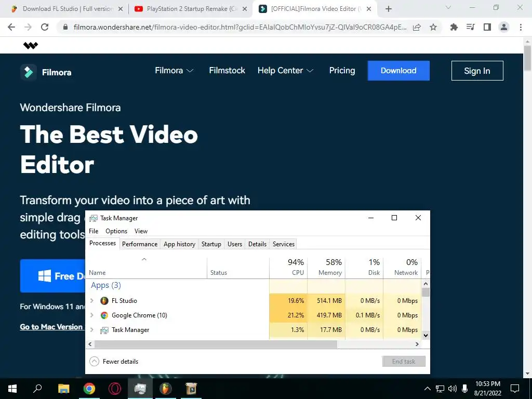532x399 pixels.
Task: Show hidden tray icons chevron
Action: pos(428,389)
